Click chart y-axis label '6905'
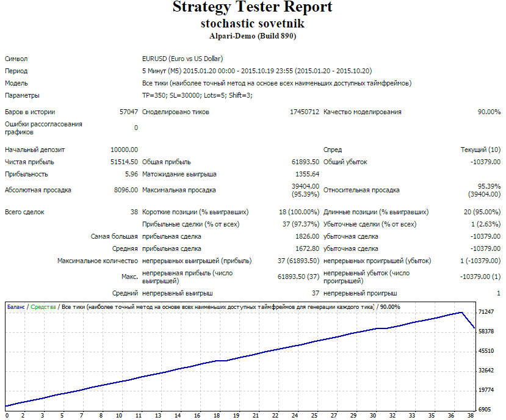This screenshot has width=506, height=420. 485,410
